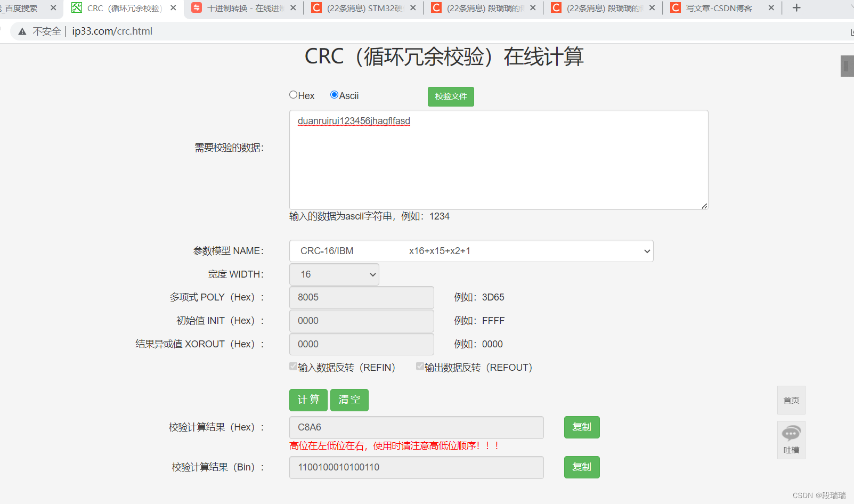Viewport: 854px width, 504px height.
Task: Toggle the 输入数据反转 REFIN checkbox
Action: [x=293, y=366]
